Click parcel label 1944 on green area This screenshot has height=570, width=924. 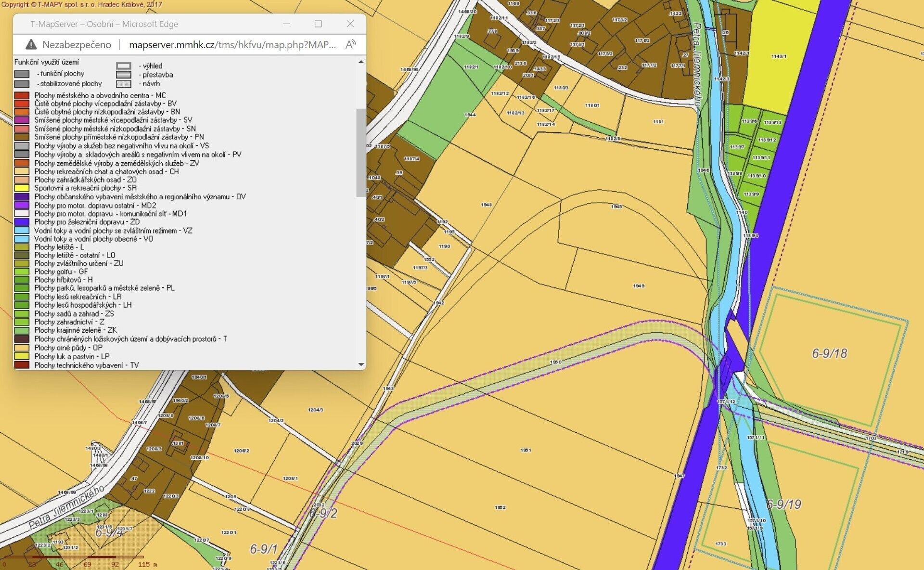tap(470, 115)
